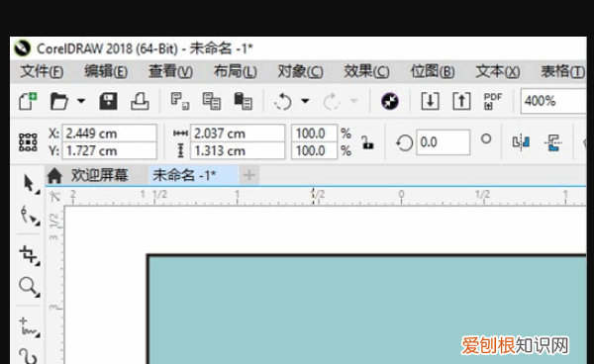
Task: Click the Import icon with down arrow
Action: point(430,102)
